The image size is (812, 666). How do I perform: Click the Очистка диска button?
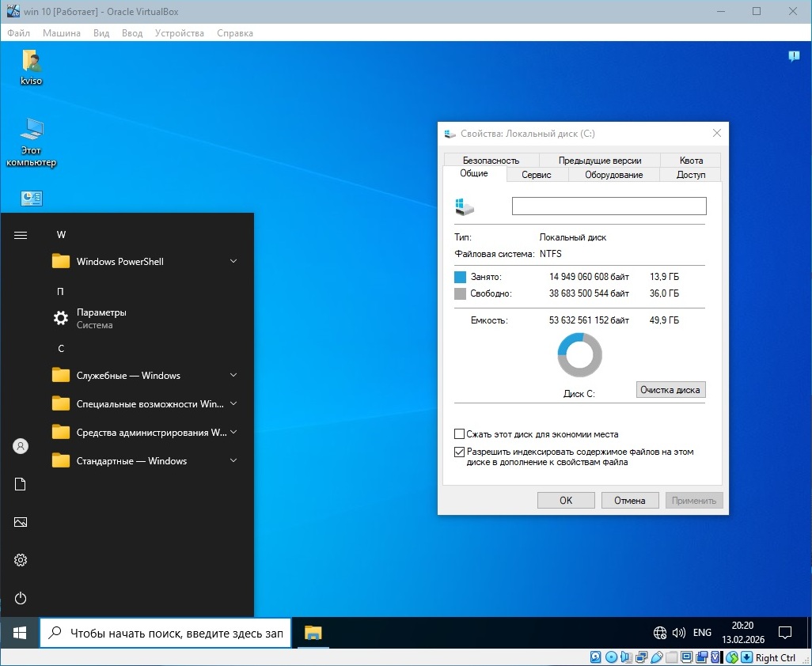(x=670, y=390)
